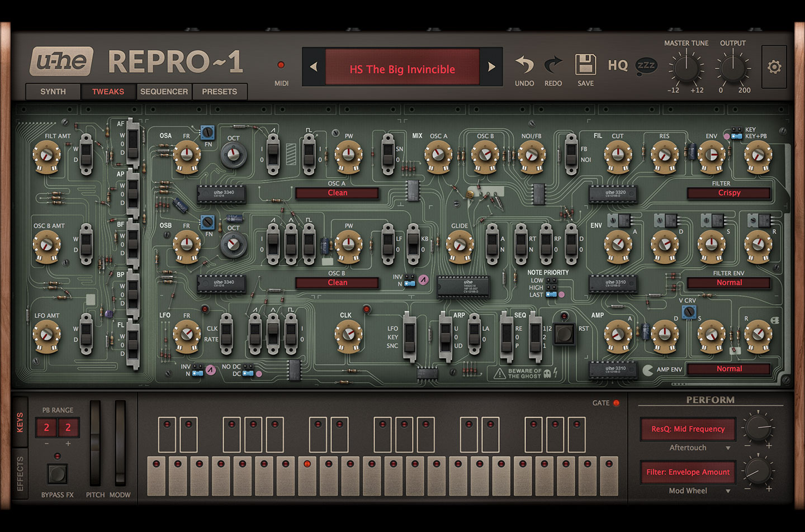Click the preset name display
Image resolution: width=805 pixels, height=532 pixels.
click(x=402, y=69)
